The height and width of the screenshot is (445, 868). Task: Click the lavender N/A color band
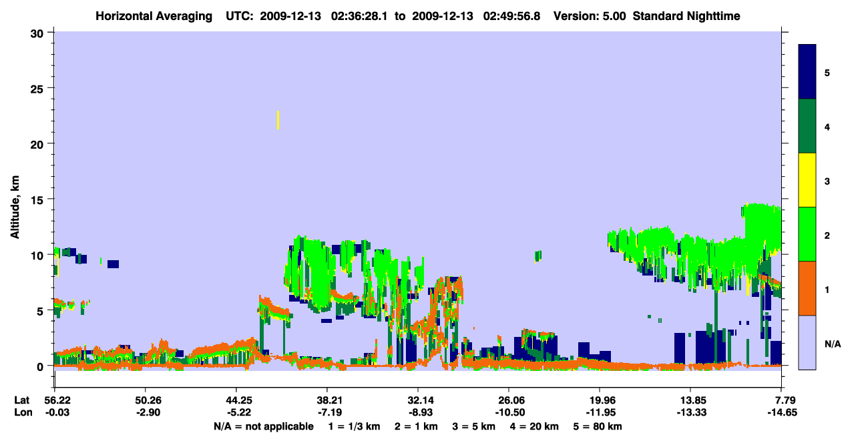(807, 342)
